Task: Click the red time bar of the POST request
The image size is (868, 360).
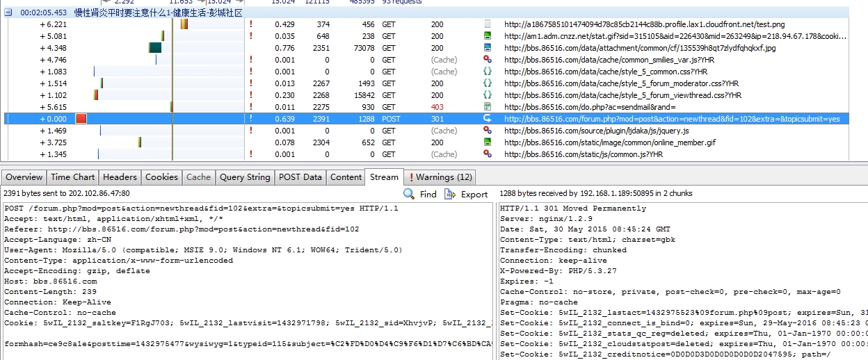Action: pos(81,119)
